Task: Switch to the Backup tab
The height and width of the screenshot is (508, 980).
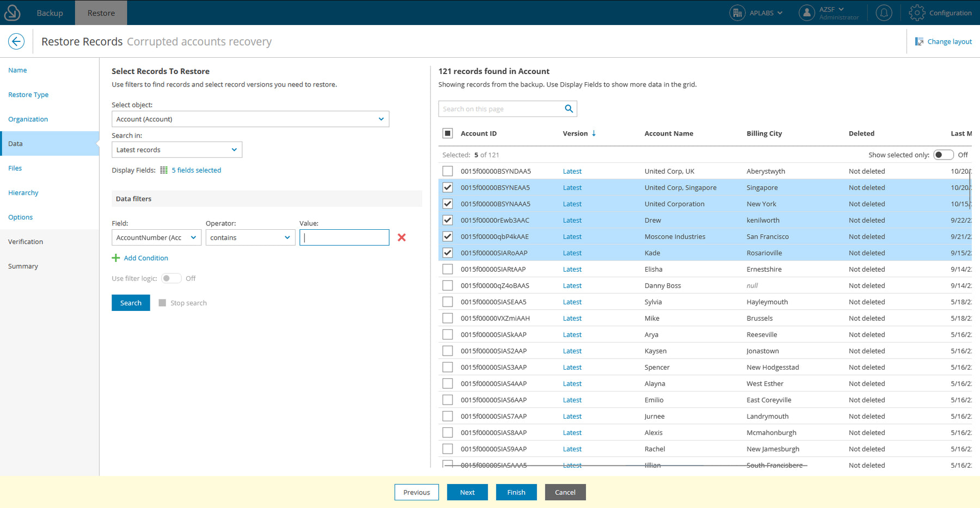Action: (x=50, y=13)
